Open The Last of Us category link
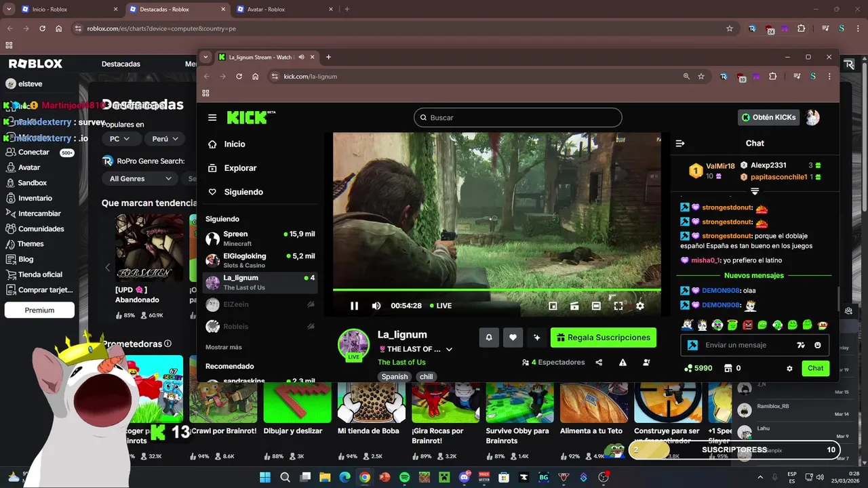The height and width of the screenshot is (488, 868). click(401, 362)
